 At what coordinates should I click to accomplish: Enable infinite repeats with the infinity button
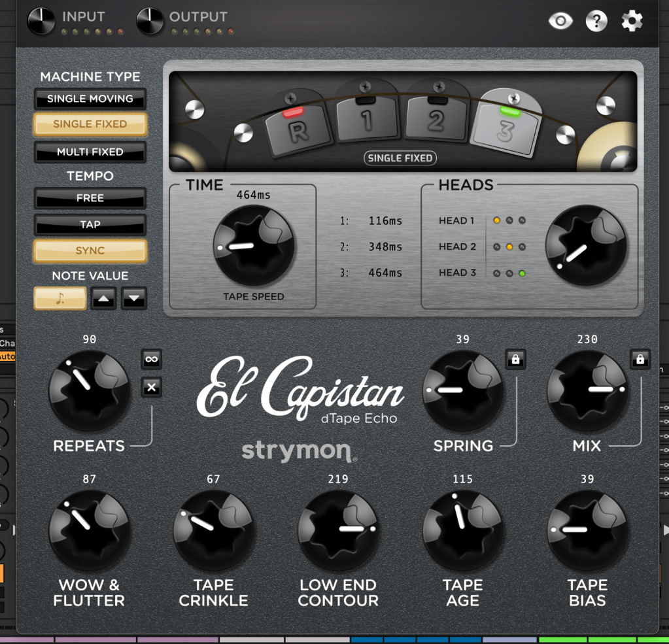coord(152,359)
